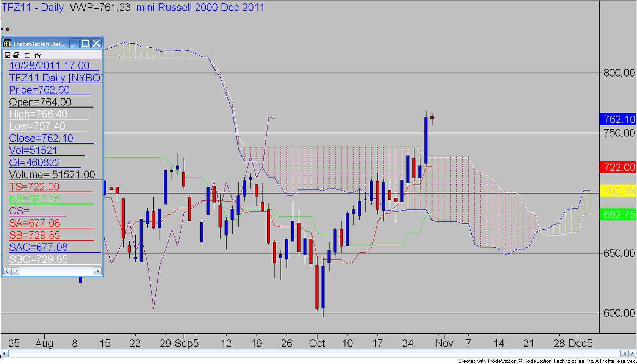Click the 'mini Russell 2000 Dec 2011' description
Image resolution: width=637 pixels, height=364 pixels.
(200, 8)
